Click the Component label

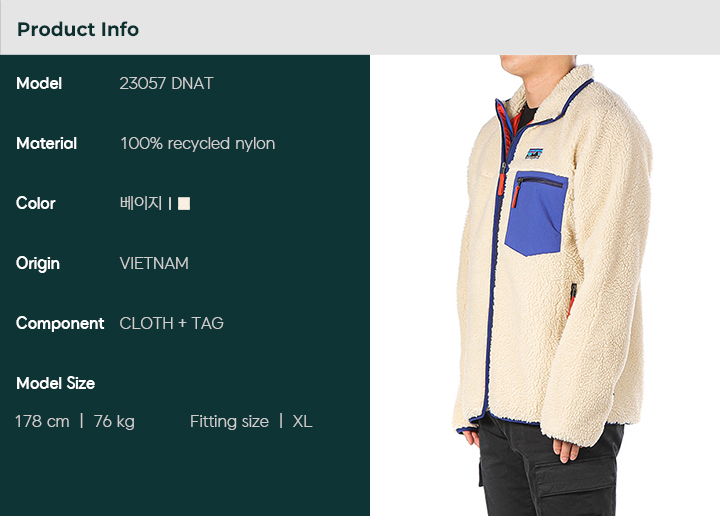[x=60, y=323]
